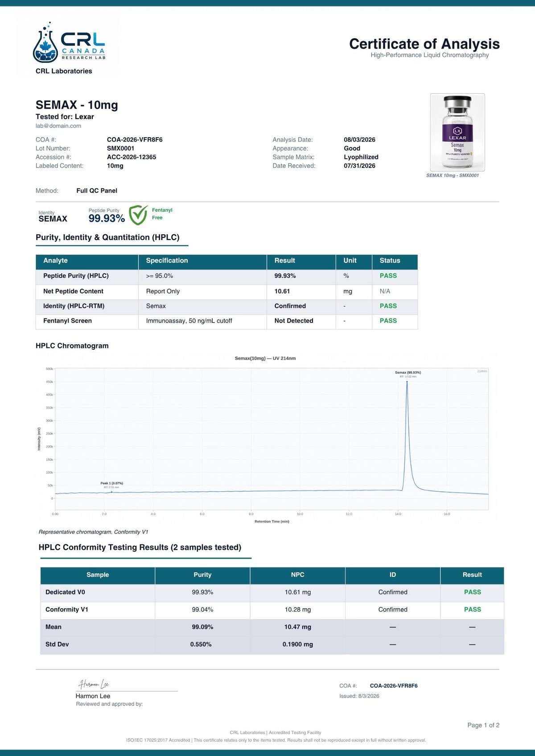Select 'Tested for: Lexar' text
Screen dimensions: 535x756
tap(65, 117)
